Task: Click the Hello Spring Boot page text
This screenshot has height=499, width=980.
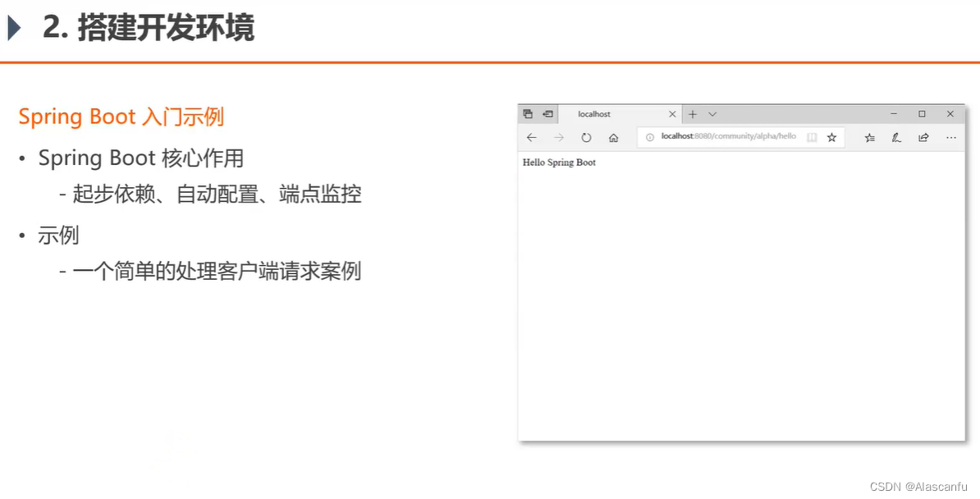Action: (x=560, y=163)
